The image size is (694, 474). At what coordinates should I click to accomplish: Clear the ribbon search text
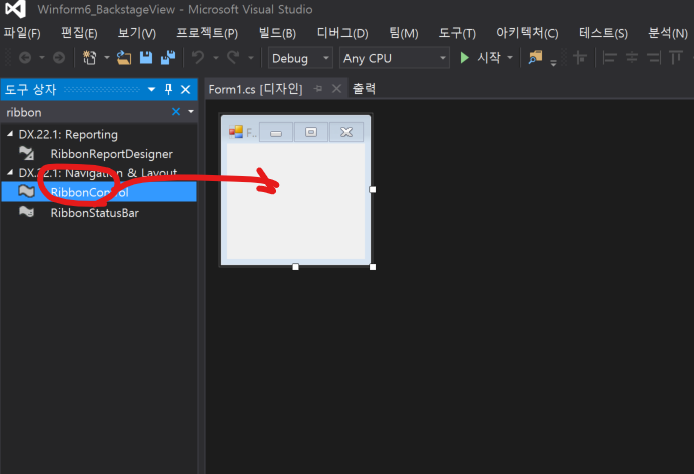pyautogui.click(x=176, y=112)
